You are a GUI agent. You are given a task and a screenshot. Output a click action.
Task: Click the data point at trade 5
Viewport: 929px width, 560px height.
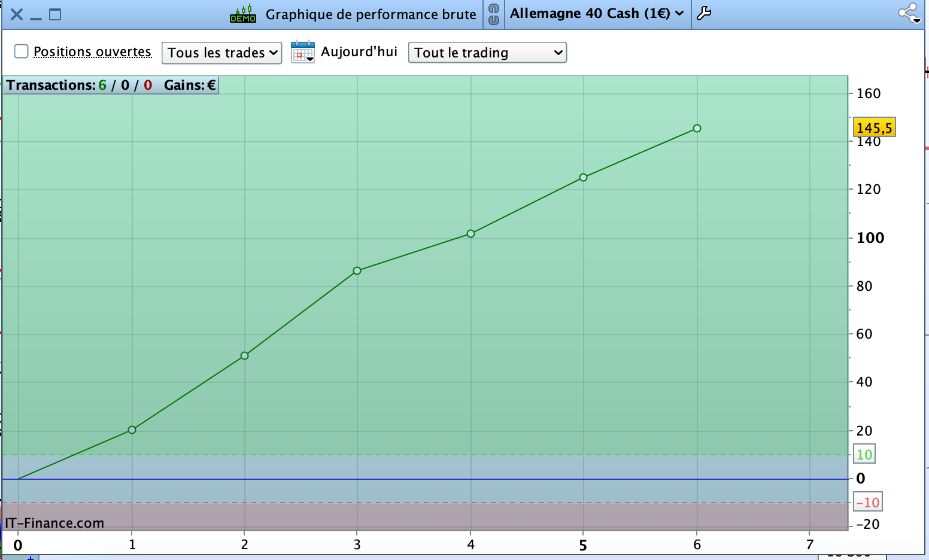(584, 177)
